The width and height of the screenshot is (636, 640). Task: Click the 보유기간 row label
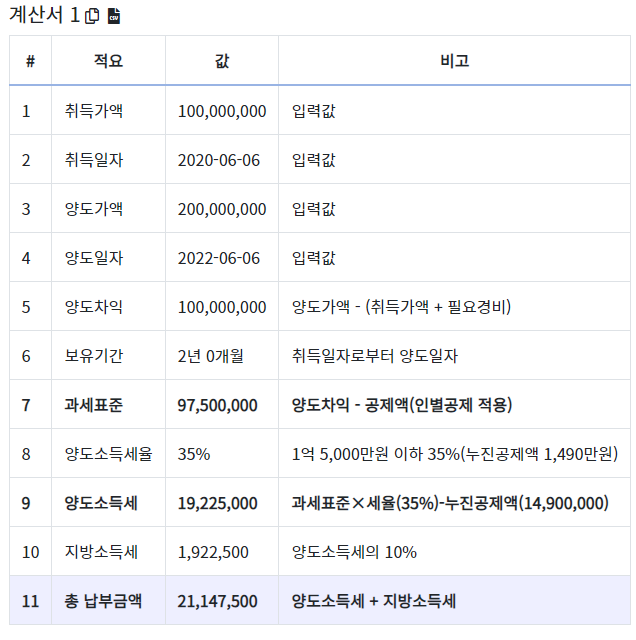(x=93, y=356)
